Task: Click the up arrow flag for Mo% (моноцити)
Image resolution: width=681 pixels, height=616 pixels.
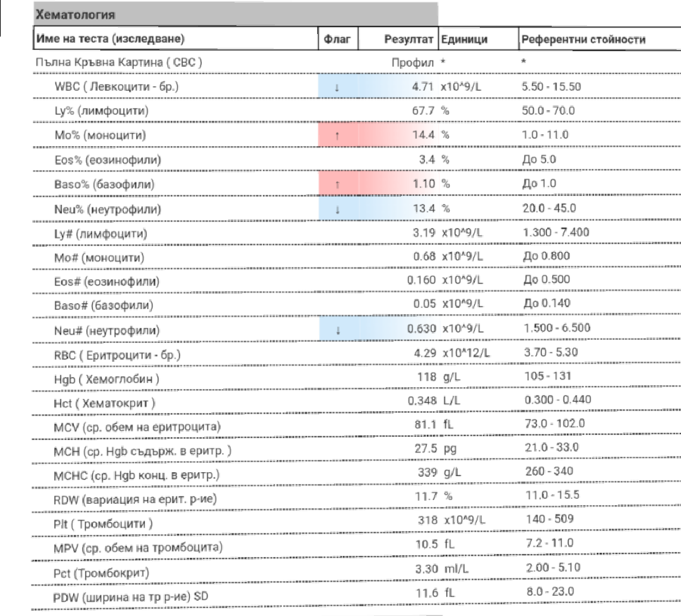Action: tap(337, 136)
